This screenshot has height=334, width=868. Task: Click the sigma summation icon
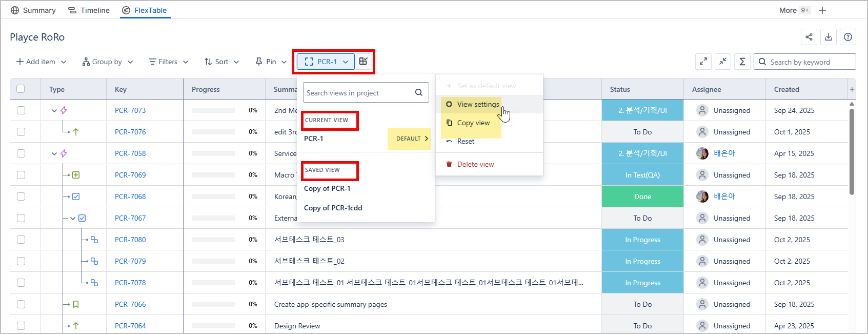click(x=742, y=62)
